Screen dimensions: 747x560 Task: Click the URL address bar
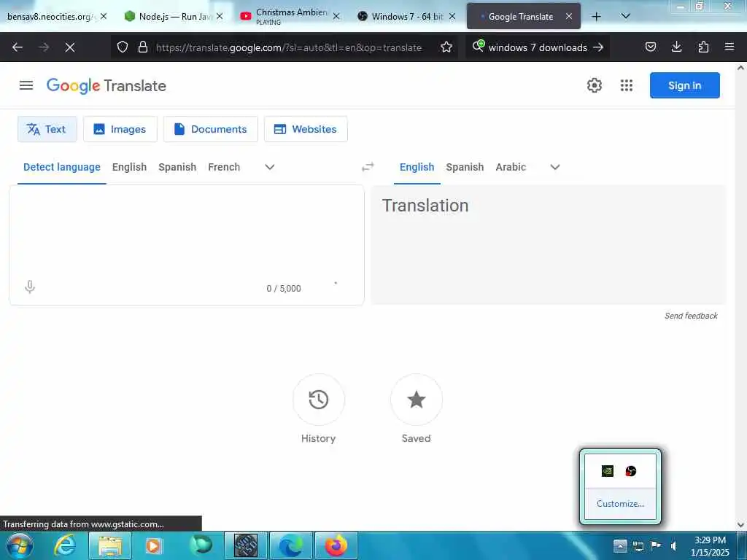[x=289, y=47]
